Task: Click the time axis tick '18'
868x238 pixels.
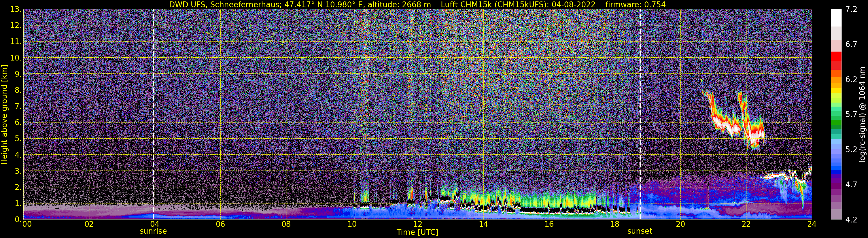Action: (x=614, y=224)
